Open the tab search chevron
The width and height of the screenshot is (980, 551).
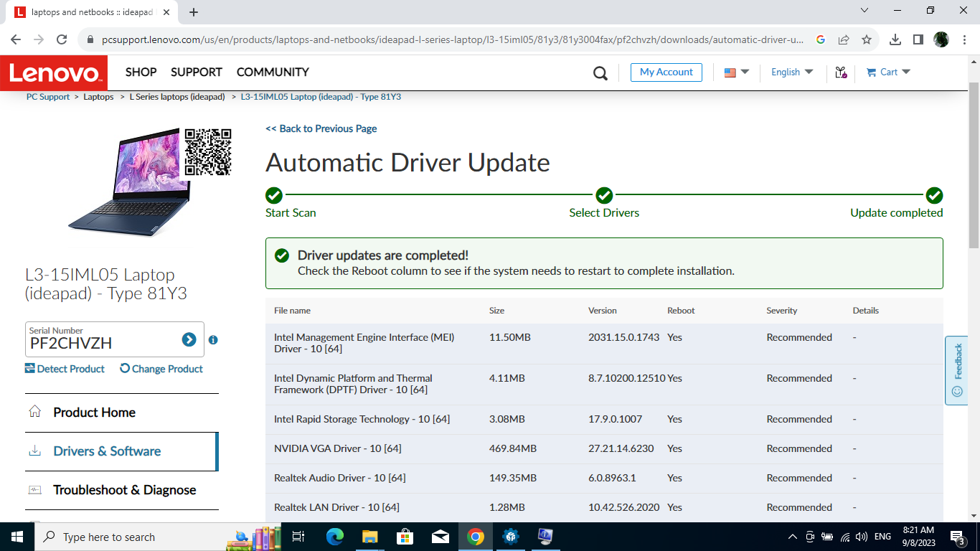point(864,11)
